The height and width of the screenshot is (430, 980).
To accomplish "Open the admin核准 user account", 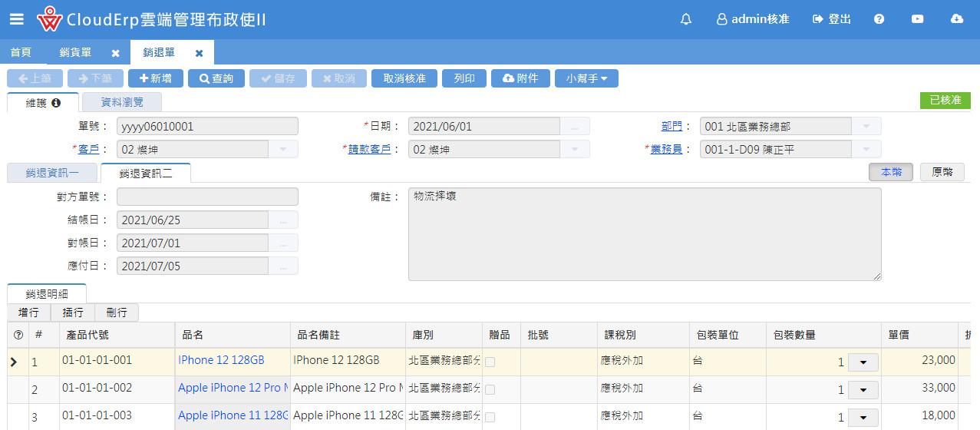I will 753,19.
